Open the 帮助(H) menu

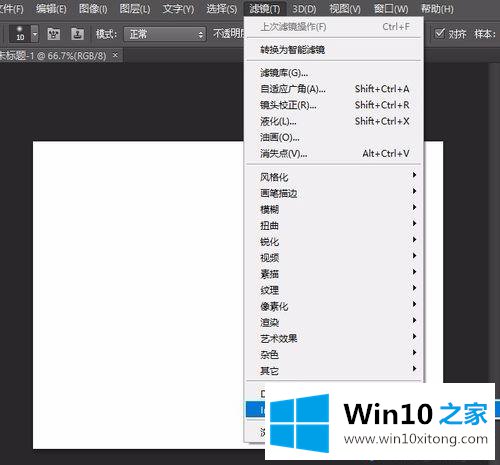tap(437, 9)
